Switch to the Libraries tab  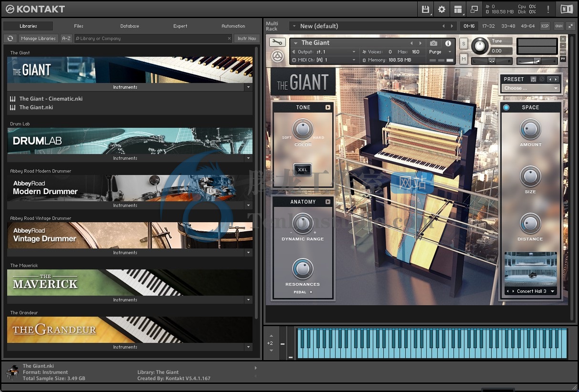pos(28,26)
